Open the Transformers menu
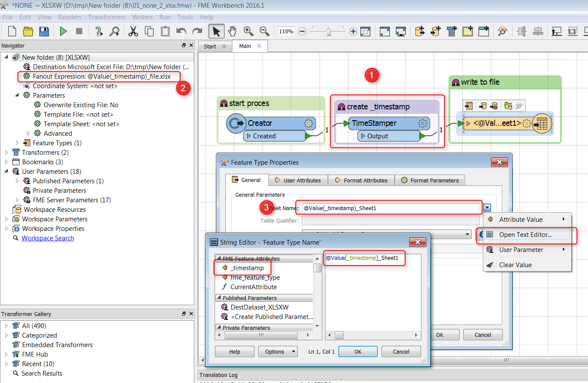 (x=107, y=17)
